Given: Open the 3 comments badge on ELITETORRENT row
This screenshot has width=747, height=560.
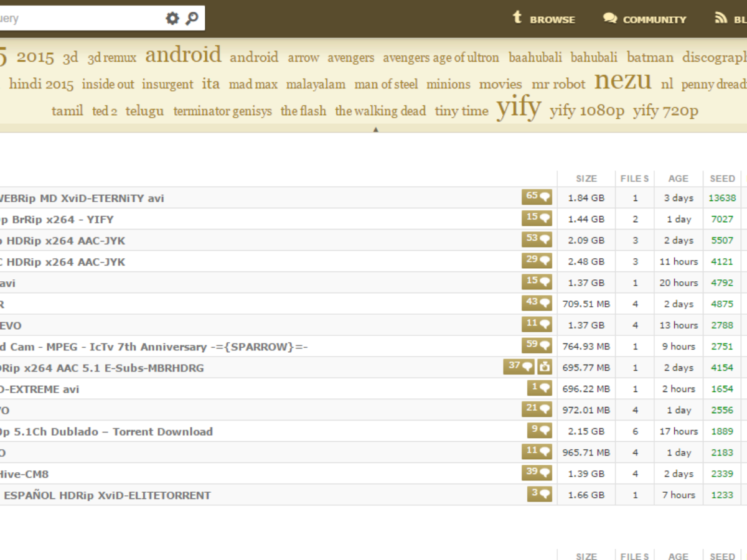Looking at the screenshot, I should point(539,494).
